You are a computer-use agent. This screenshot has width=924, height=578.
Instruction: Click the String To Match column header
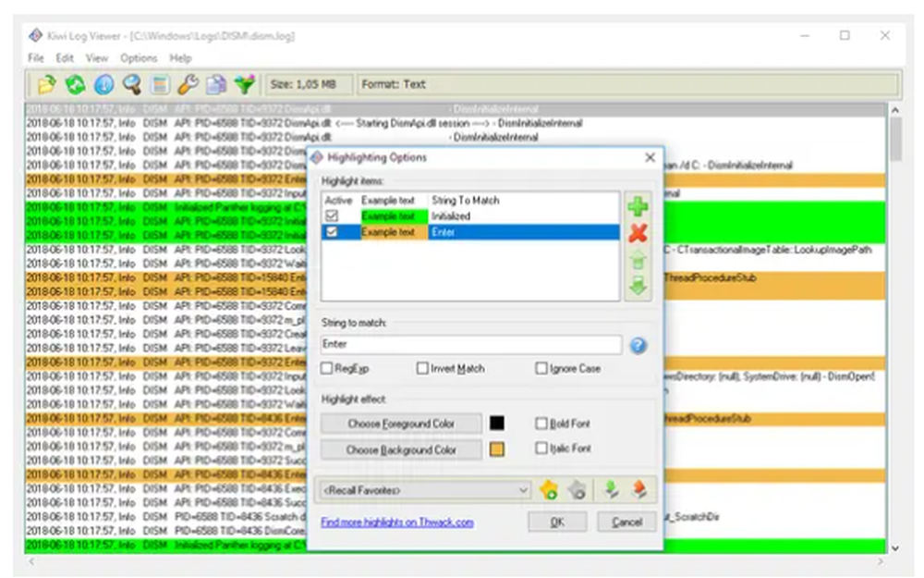tap(466, 201)
